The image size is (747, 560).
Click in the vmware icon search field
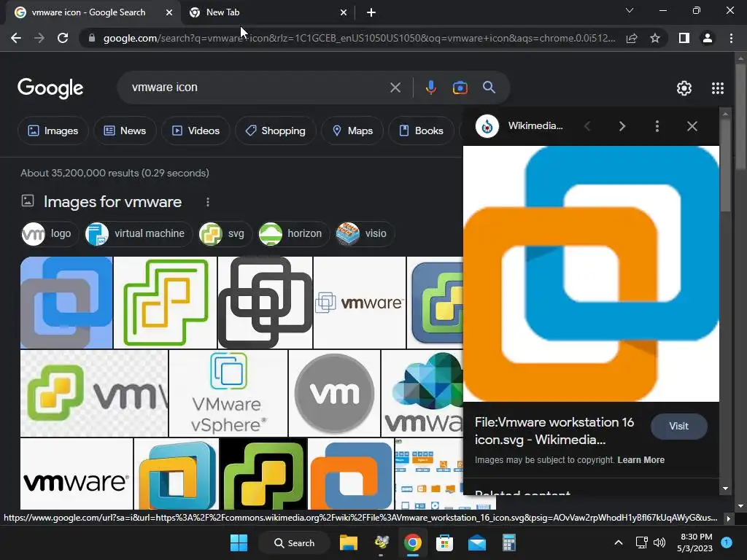tap(258, 87)
